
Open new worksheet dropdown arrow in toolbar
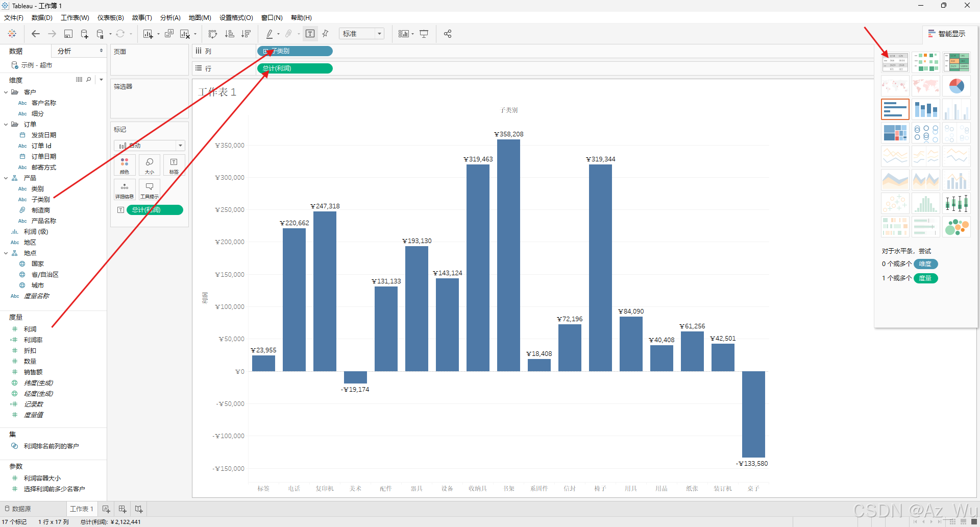[x=158, y=34]
